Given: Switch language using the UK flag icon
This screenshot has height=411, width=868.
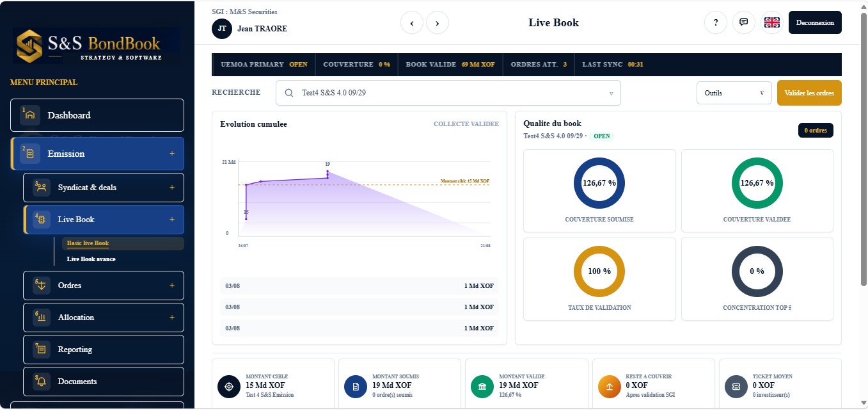Looking at the screenshot, I should pos(772,22).
